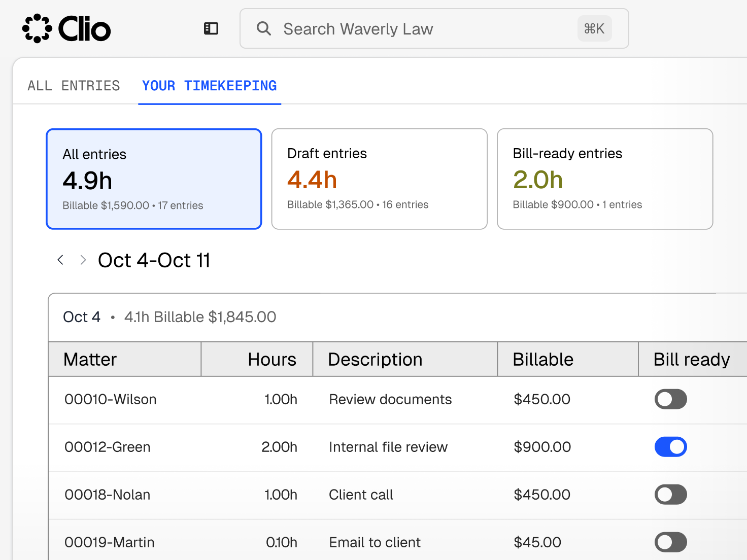Click the Clio logo
The width and height of the screenshot is (747, 560).
click(66, 28)
